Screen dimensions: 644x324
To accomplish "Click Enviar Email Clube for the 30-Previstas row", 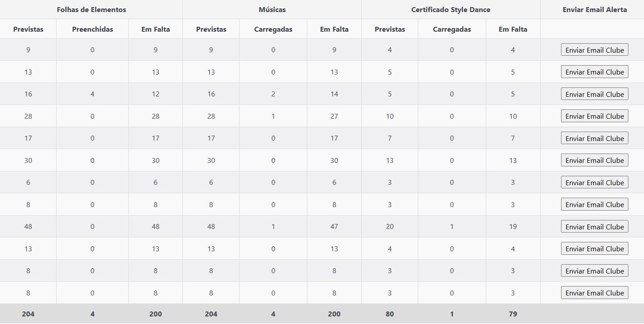I will click(x=594, y=160).
